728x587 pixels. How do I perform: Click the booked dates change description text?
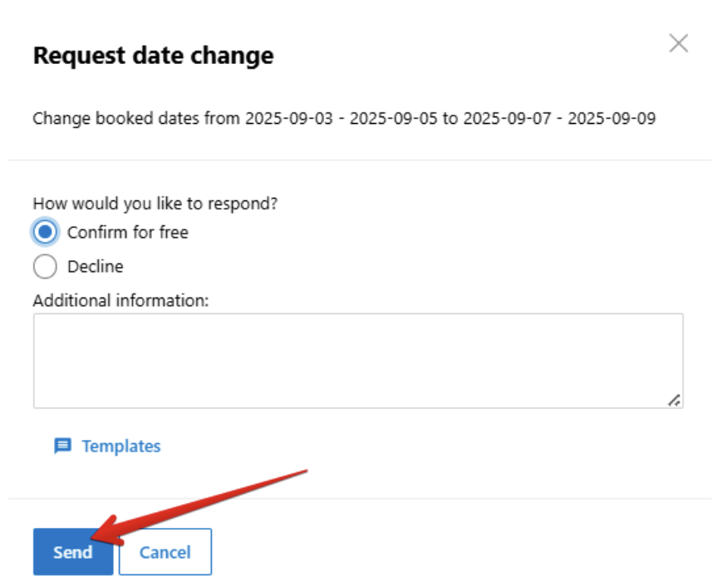[x=344, y=118]
